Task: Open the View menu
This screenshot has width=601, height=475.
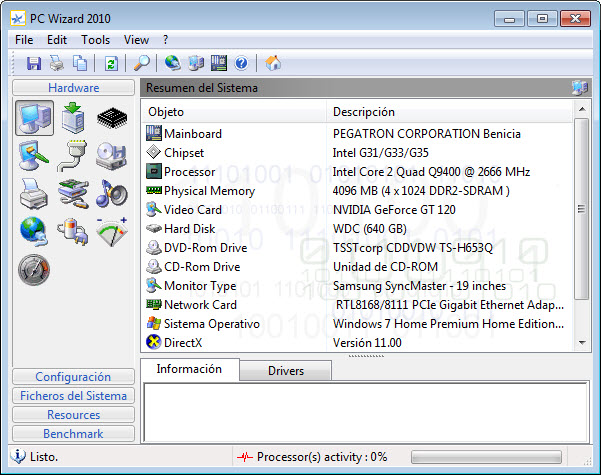Action: [x=136, y=40]
